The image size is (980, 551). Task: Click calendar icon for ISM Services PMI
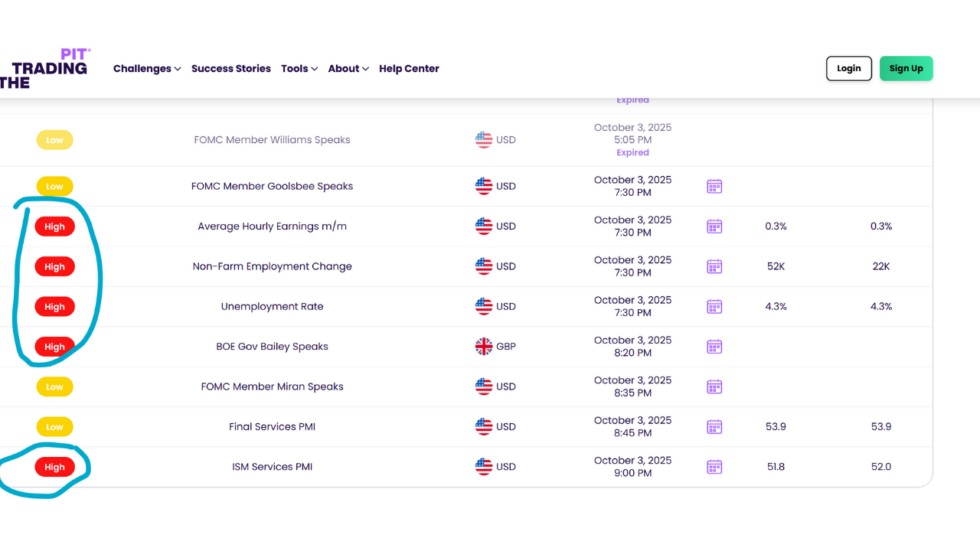click(714, 467)
